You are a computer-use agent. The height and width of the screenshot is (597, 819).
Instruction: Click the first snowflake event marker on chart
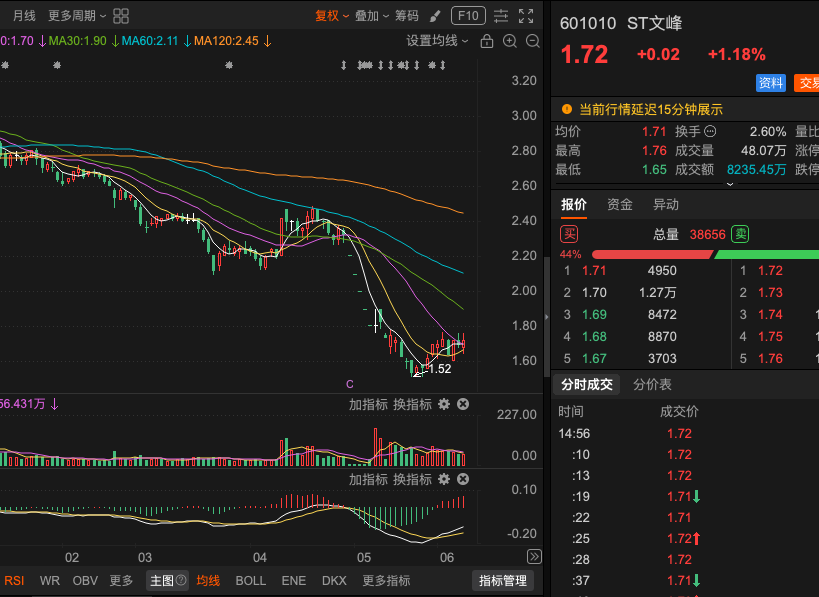click(5, 65)
